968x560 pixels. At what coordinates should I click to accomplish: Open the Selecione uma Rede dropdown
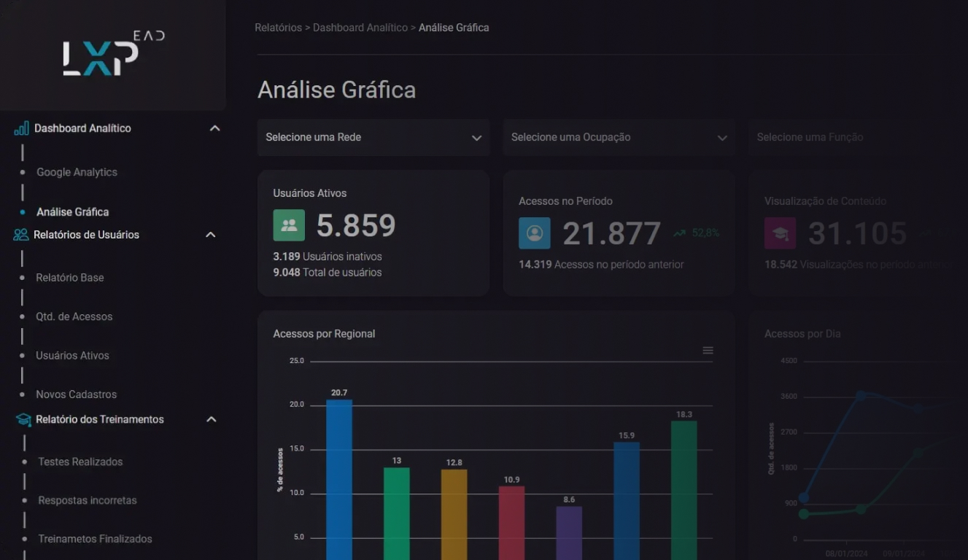(x=373, y=137)
